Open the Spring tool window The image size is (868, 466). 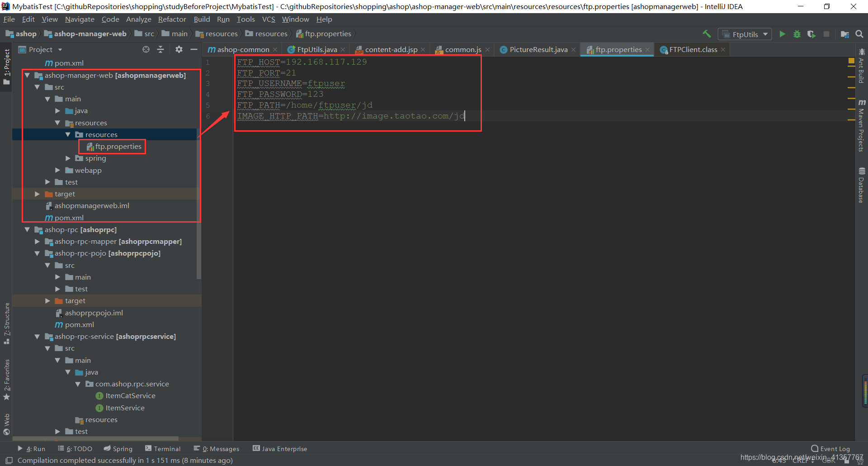(x=118, y=448)
